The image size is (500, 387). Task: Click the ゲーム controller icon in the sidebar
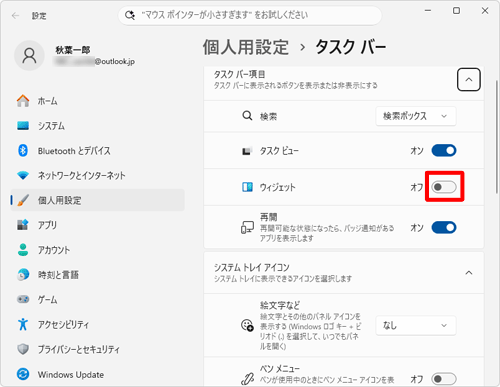coord(23,299)
